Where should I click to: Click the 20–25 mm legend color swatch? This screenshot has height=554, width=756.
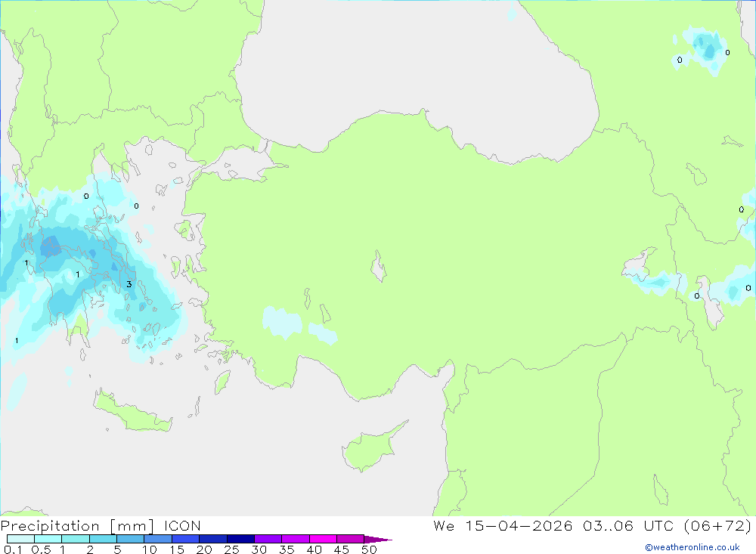click(x=213, y=539)
